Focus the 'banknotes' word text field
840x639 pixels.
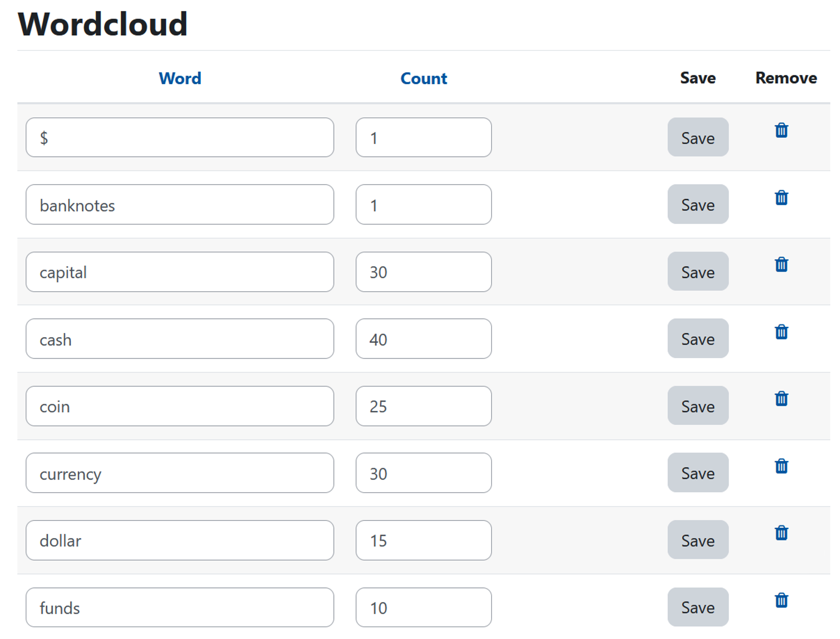pyautogui.click(x=180, y=205)
